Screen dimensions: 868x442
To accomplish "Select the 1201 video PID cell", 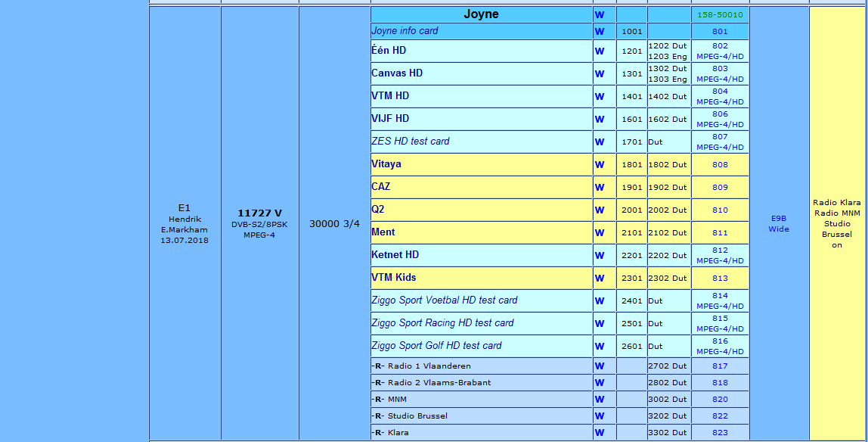I will point(631,51).
